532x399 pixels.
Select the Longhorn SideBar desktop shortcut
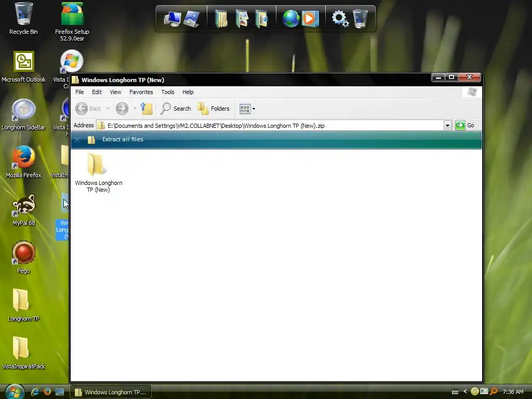click(x=23, y=115)
